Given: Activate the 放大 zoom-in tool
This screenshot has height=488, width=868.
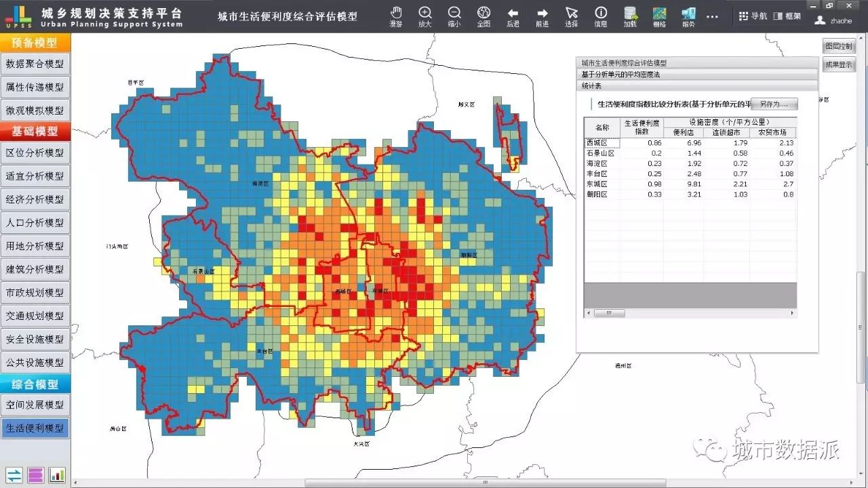Looking at the screenshot, I should [425, 16].
